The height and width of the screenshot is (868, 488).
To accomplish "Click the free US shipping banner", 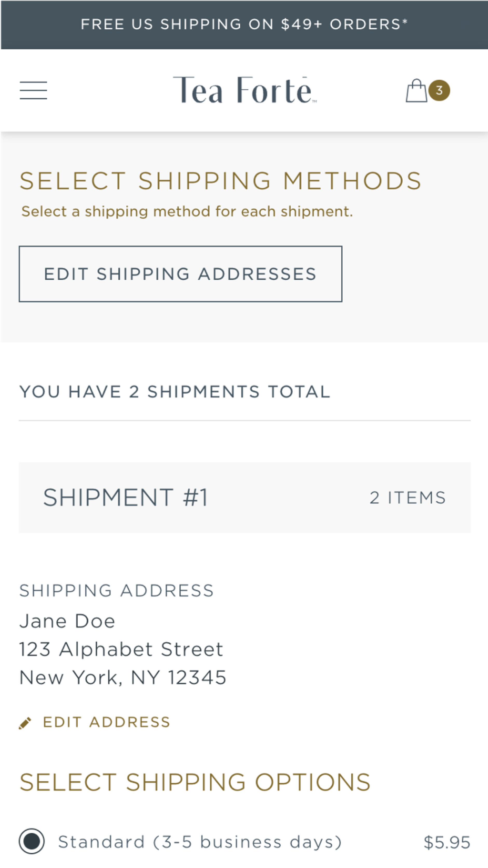I will 244,24.
